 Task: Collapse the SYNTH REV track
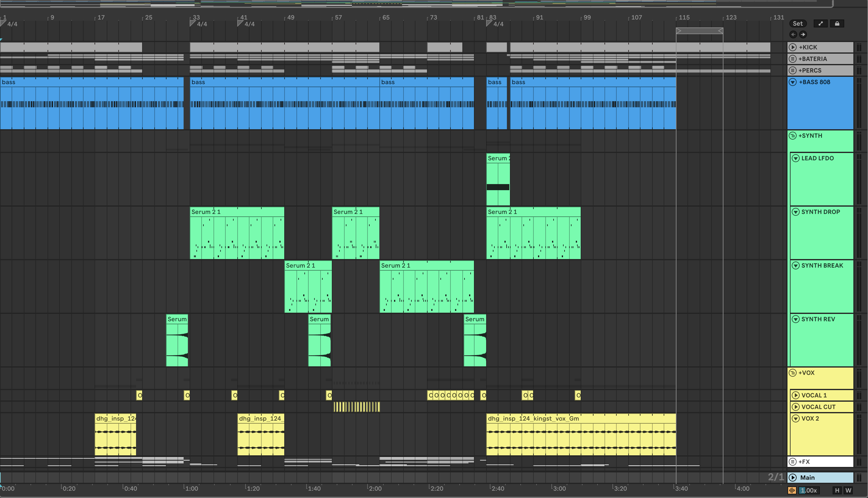pos(796,319)
